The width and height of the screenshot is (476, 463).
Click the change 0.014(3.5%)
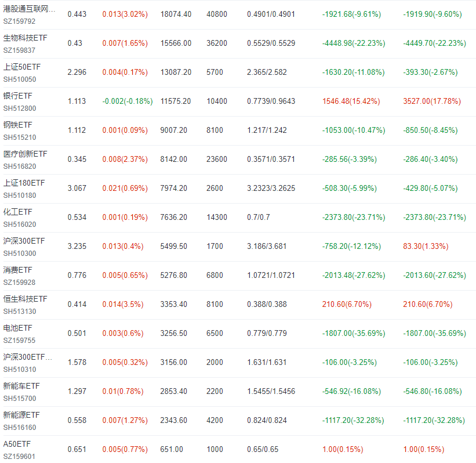123,305
